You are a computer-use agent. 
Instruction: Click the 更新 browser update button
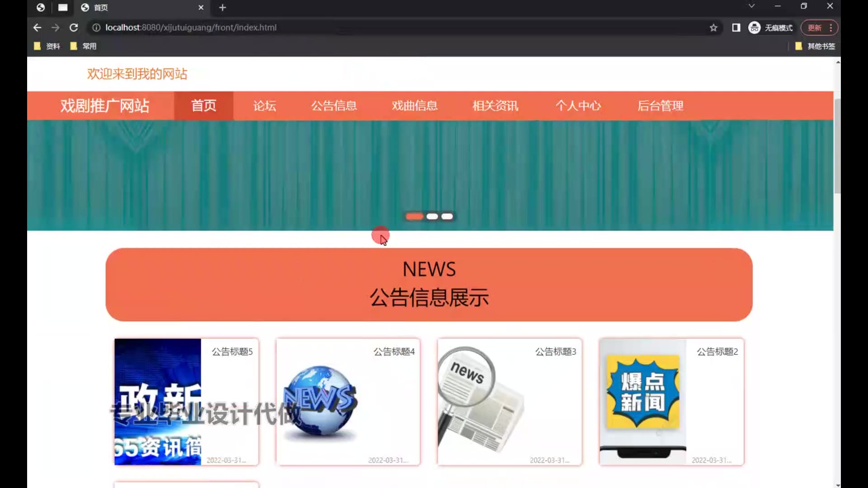tap(815, 28)
